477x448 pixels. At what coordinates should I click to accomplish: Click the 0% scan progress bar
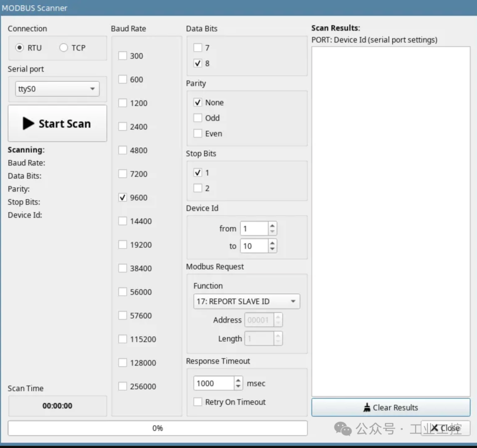tap(158, 428)
